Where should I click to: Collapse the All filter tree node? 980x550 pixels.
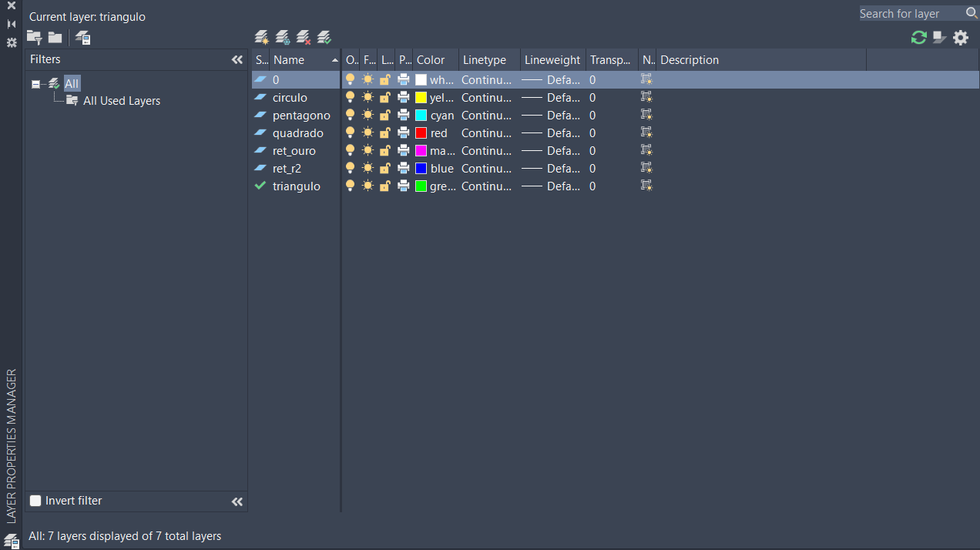[35, 84]
